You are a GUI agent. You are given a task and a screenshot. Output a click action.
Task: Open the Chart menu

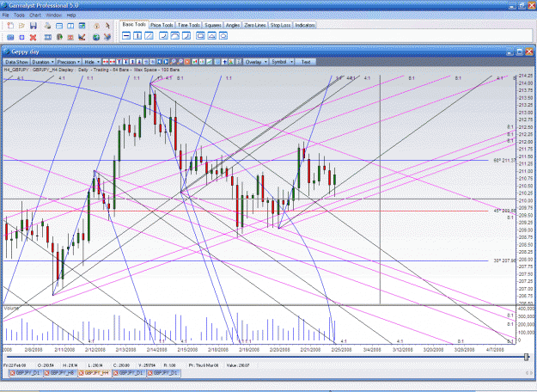[35, 15]
